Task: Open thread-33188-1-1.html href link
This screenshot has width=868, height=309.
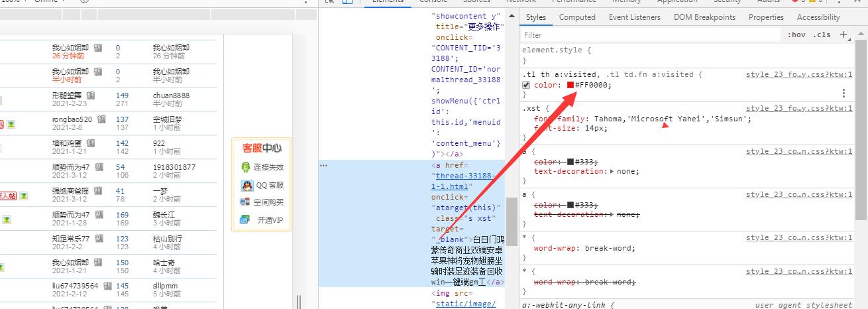Action: click(x=464, y=181)
